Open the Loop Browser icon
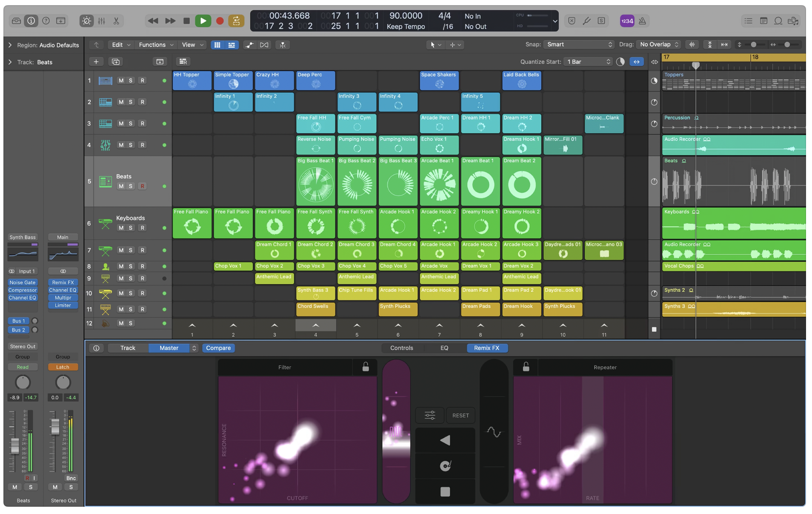The height and width of the screenshot is (514, 812). (778, 21)
